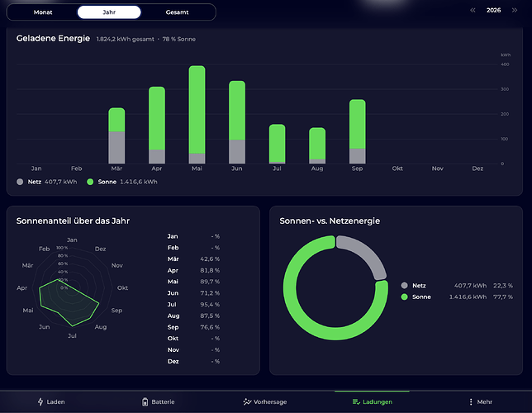The width and height of the screenshot is (532, 413).
Task: Click the Jul 95,4 % row
Action: pyautogui.click(x=193, y=305)
